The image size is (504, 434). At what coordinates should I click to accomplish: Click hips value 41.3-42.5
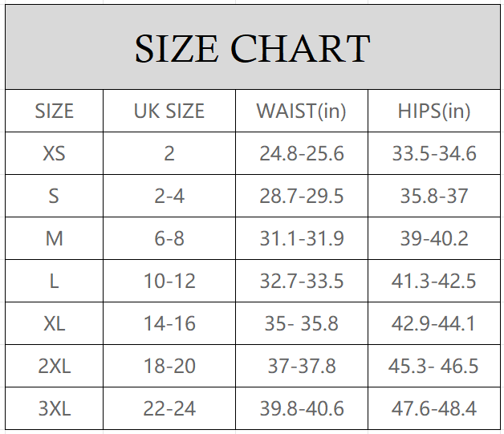point(434,281)
